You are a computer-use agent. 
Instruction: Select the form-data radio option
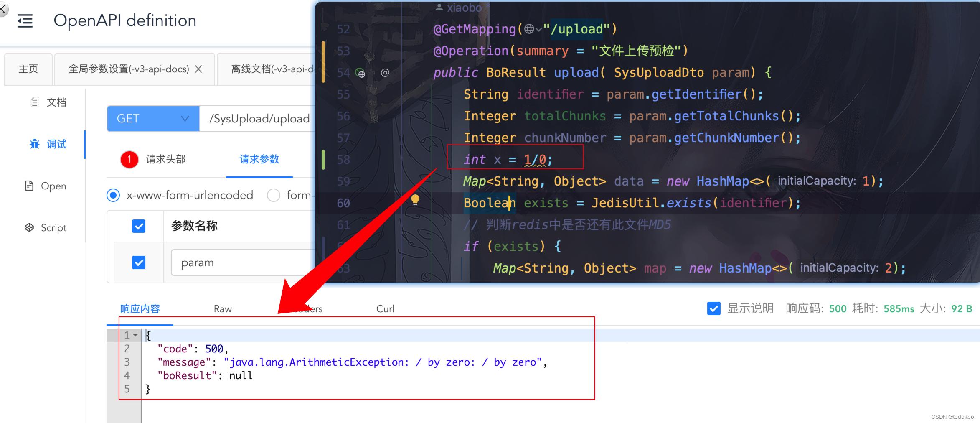[x=274, y=195]
